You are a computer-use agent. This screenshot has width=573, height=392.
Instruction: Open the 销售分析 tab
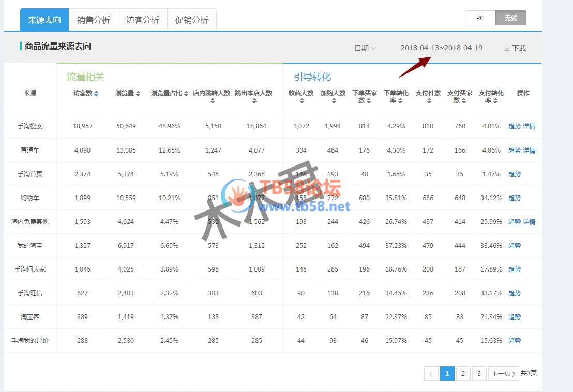pos(94,20)
